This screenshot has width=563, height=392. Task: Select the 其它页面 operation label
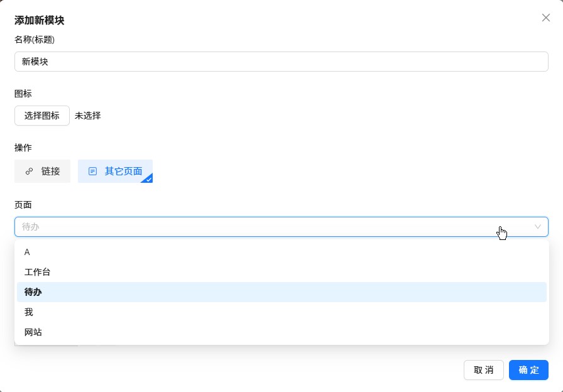pyautogui.click(x=123, y=171)
